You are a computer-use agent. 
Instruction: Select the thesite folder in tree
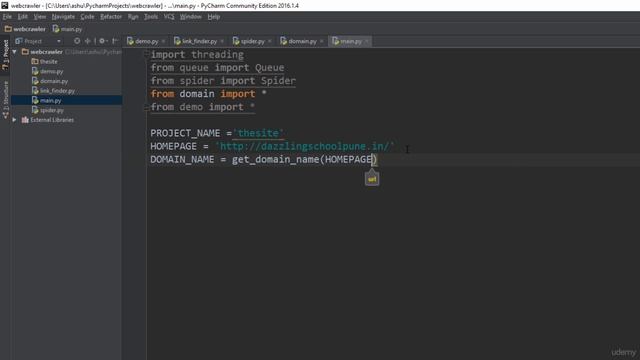coord(49,62)
